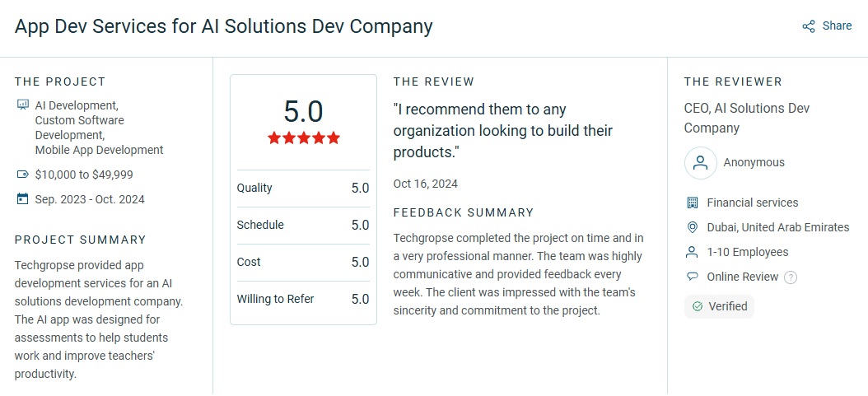Open the Share link
Image resolution: width=868 pixels, height=396 pixels.
pyautogui.click(x=827, y=26)
